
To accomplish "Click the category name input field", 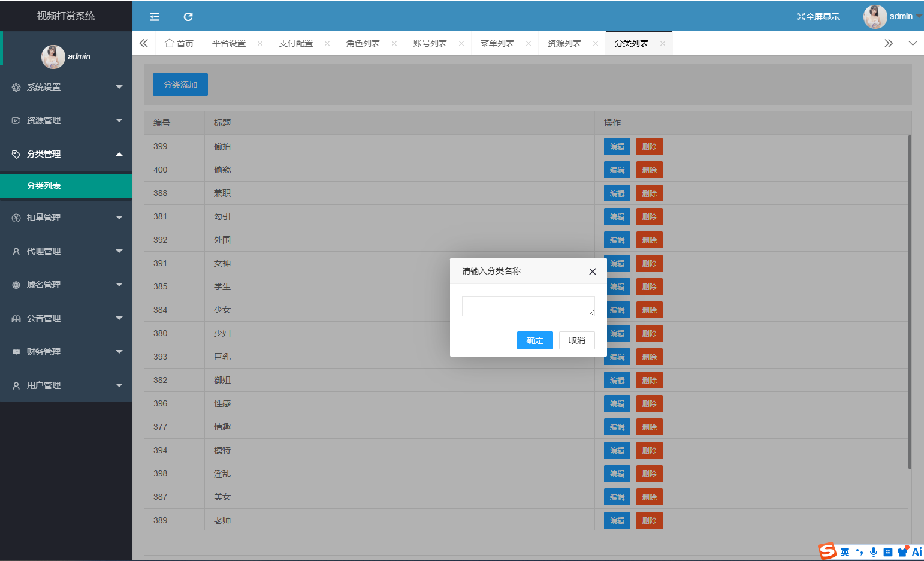I will pyautogui.click(x=529, y=306).
